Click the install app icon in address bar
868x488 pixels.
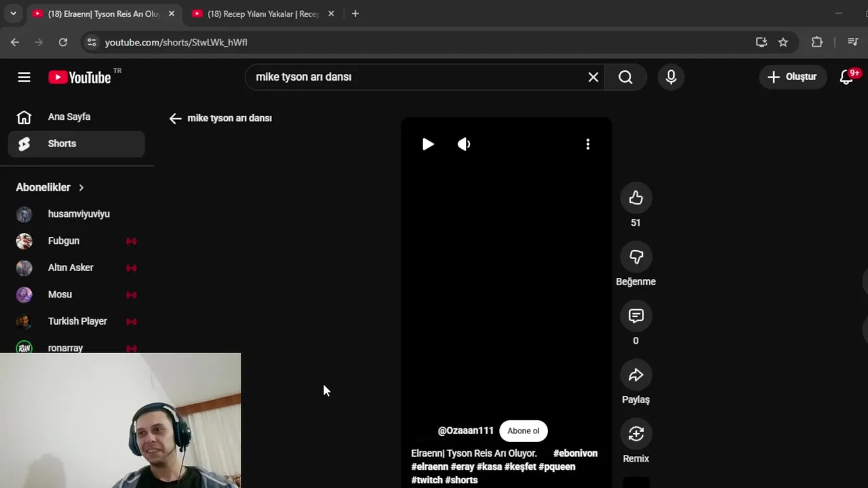tap(762, 42)
